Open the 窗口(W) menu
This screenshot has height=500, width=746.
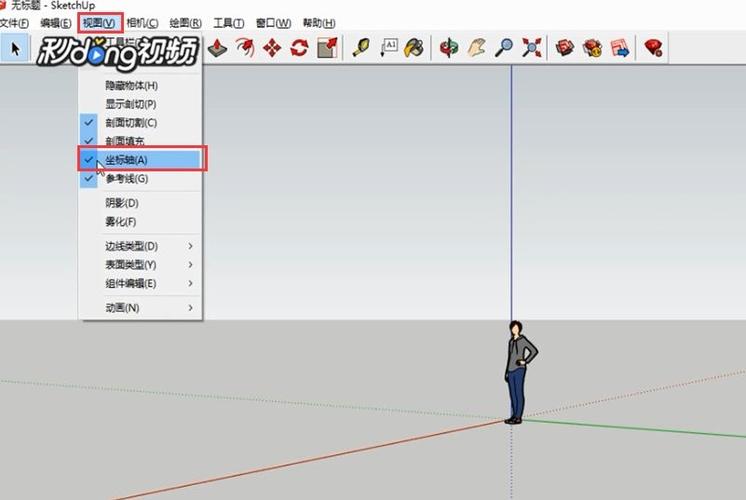(273, 23)
